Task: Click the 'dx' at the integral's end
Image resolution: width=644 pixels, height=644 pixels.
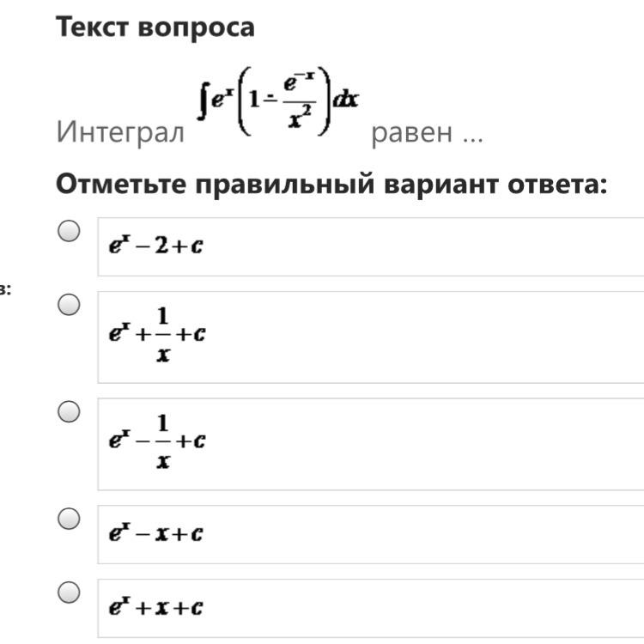Action: click(x=346, y=100)
